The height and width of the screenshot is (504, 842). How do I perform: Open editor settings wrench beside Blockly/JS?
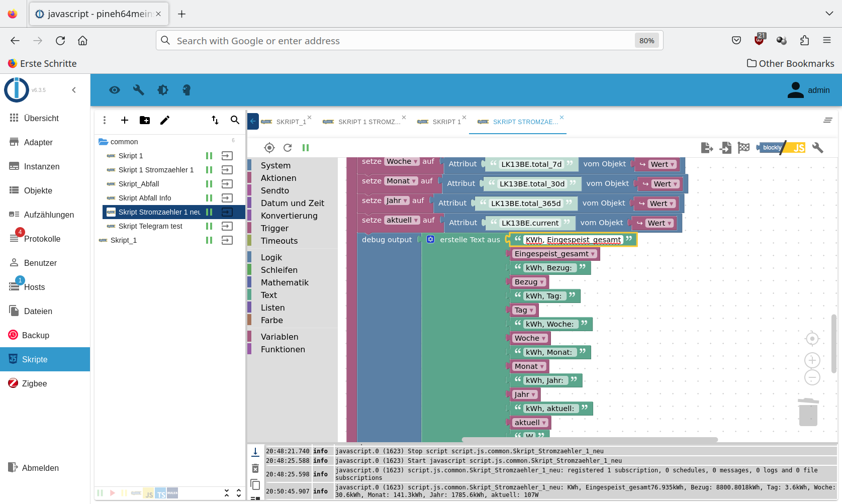point(818,148)
